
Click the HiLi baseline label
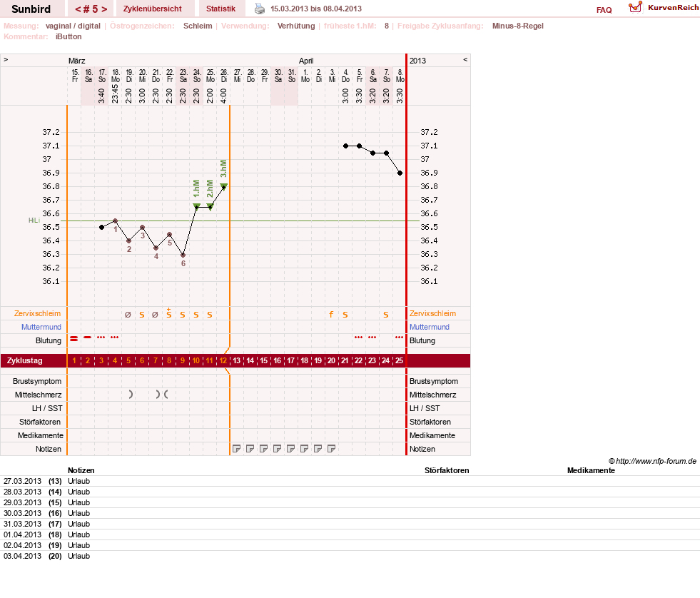[34, 221]
